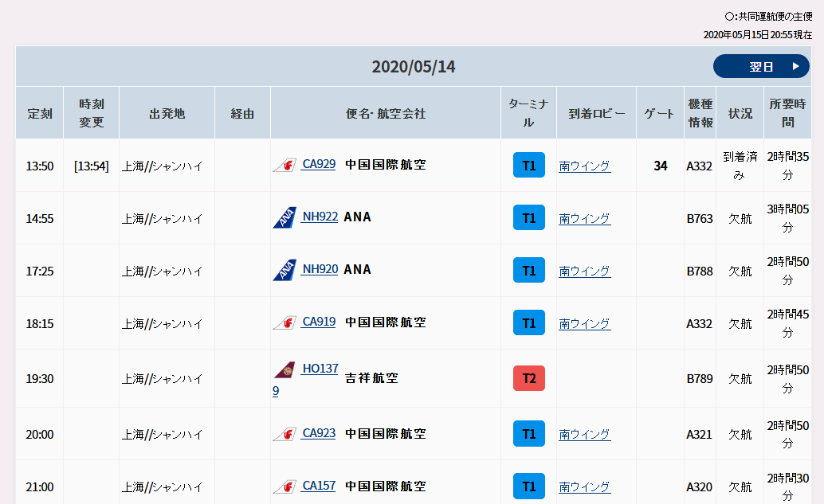Click the ゲート column header

(660, 113)
